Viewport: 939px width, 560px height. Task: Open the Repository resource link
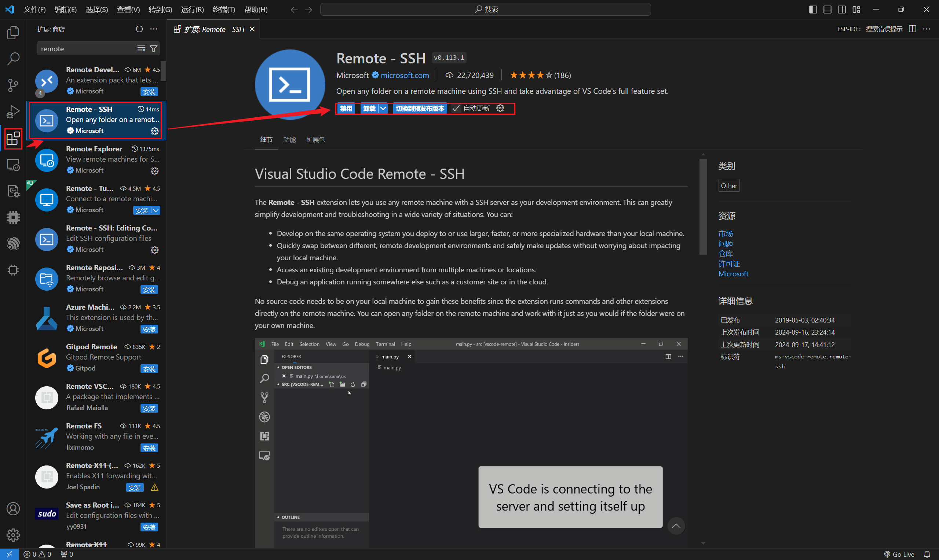(x=725, y=254)
